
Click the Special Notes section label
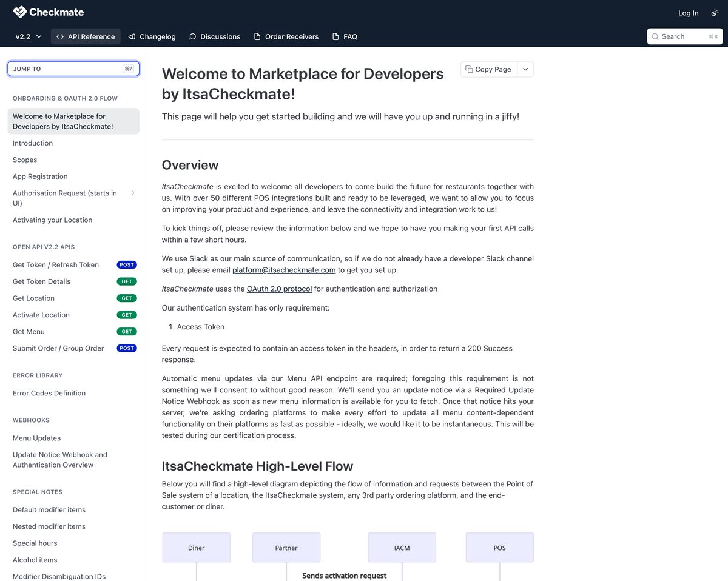pyautogui.click(x=38, y=492)
